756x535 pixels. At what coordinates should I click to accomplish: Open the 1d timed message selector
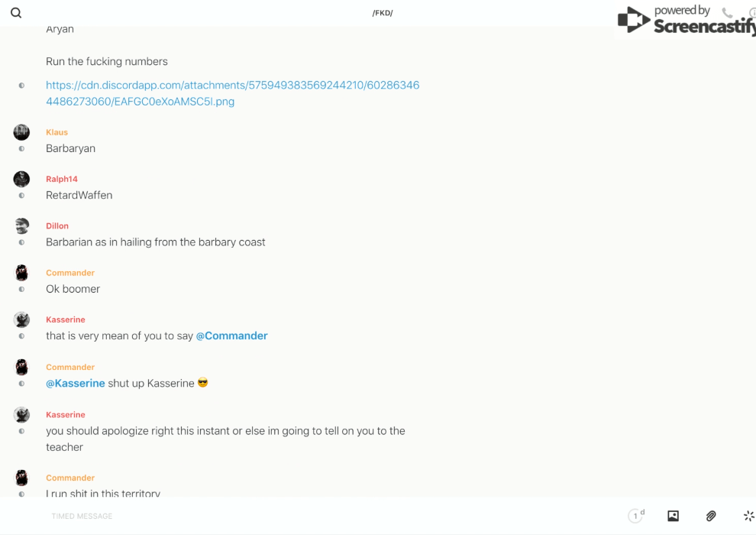pos(635,516)
